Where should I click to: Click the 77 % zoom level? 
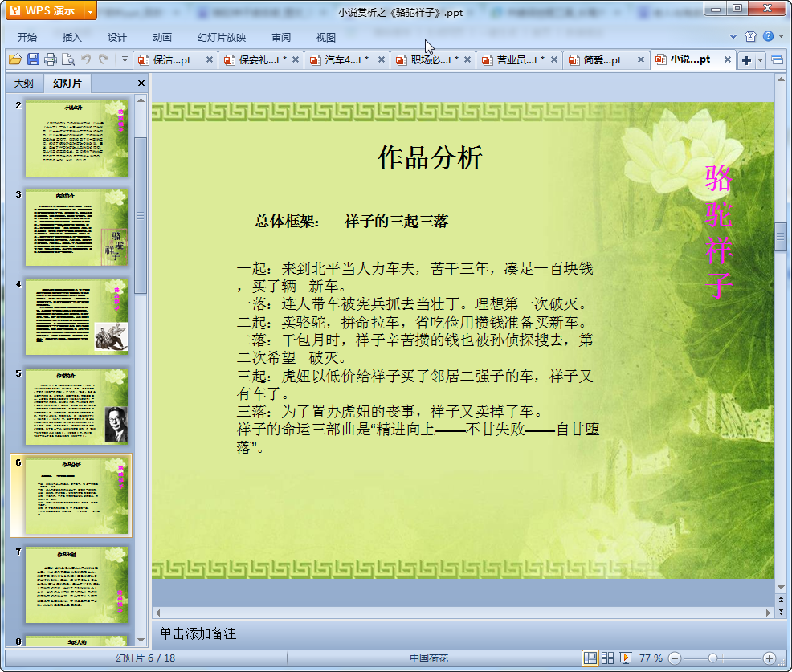pos(651,658)
